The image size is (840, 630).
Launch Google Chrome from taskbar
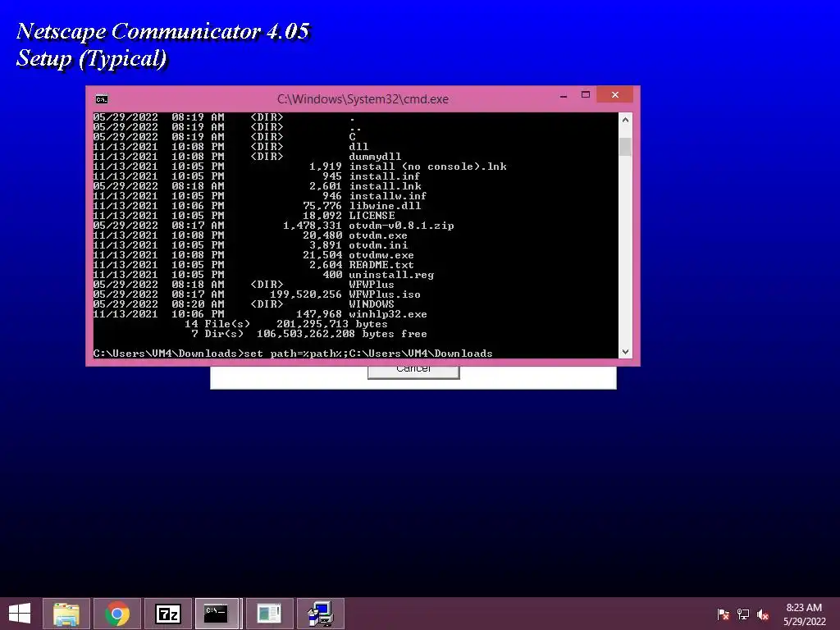coord(116,614)
